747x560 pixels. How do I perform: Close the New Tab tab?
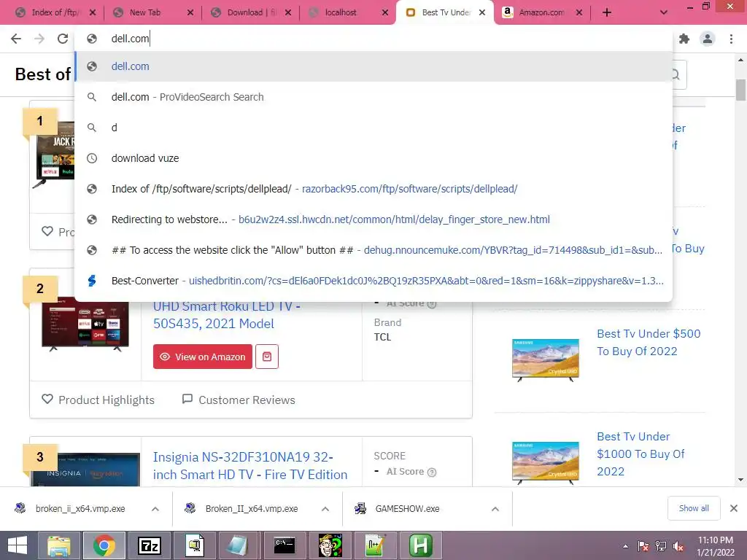190,12
